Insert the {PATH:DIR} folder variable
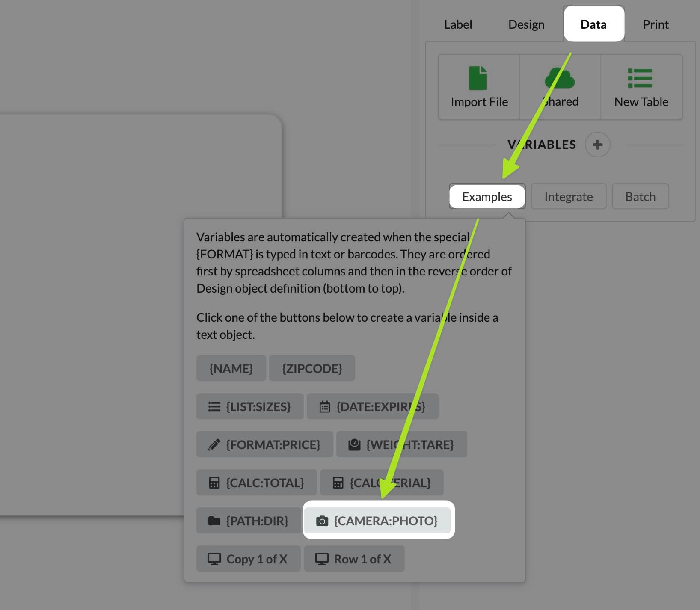Image resolution: width=700 pixels, height=610 pixels. (248, 521)
